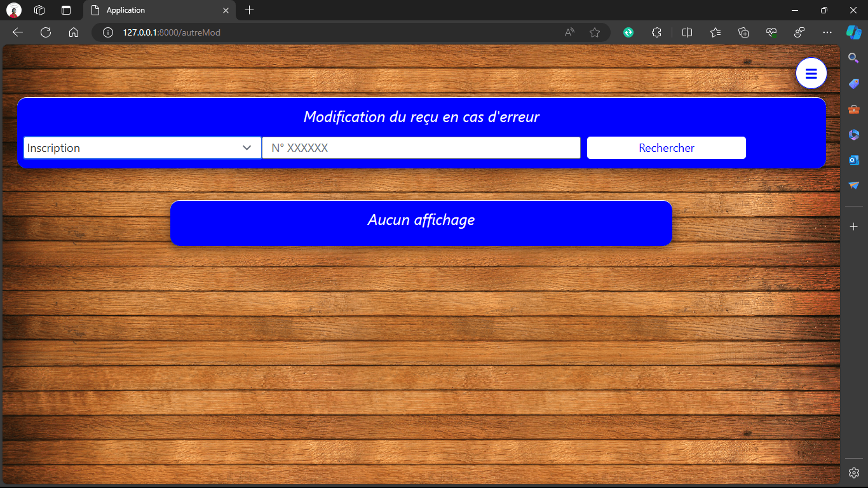Open the sidebar Shopping tag icon
Viewport: 868px width, 488px height.
pyautogui.click(x=854, y=84)
